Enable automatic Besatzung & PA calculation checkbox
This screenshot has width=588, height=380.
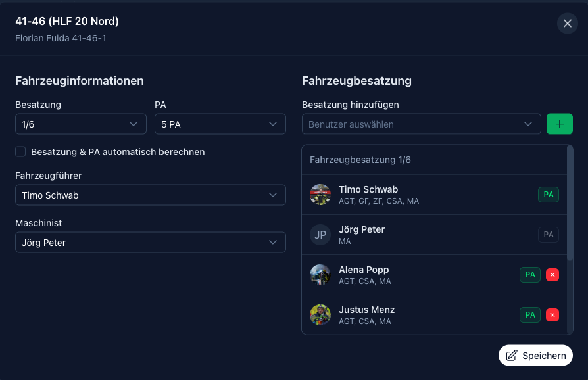(20, 152)
